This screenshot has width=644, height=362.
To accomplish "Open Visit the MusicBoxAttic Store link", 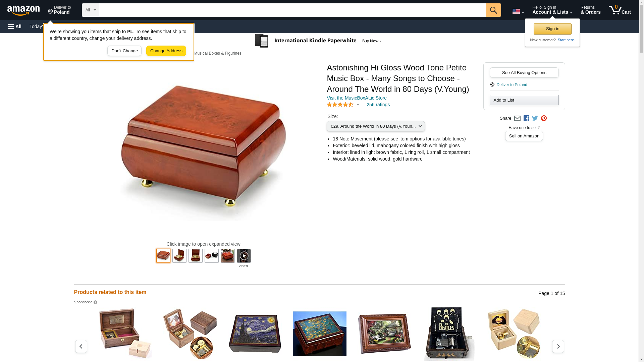I will coord(357,98).
